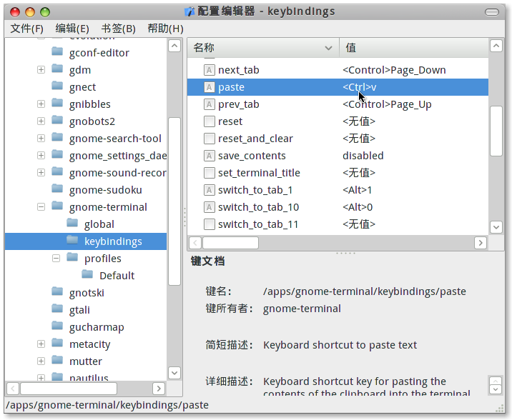The width and height of the screenshot is (512, 420).
Task: Click the tree panel vertical scrollbar thumb
Action: click(x=174, y=201)
